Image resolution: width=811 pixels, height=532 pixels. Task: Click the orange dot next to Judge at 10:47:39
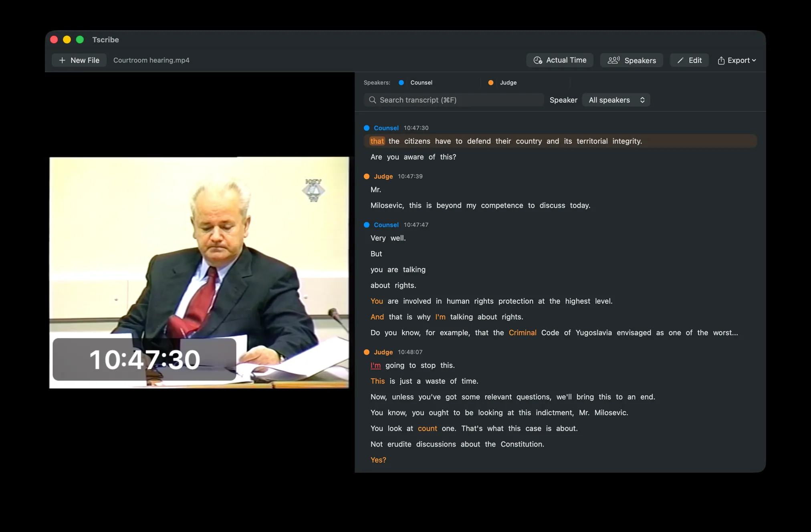[x=366, y=176]
